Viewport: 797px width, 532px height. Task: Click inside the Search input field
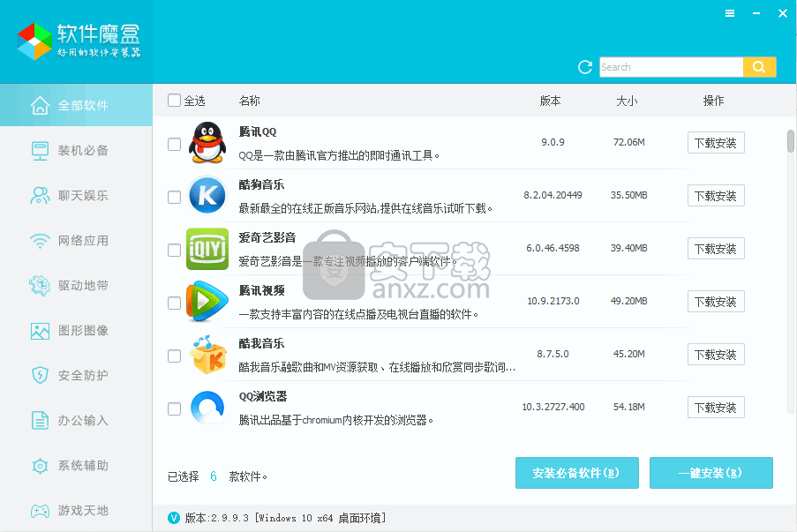pyautogui.click(x=672, y=67)
